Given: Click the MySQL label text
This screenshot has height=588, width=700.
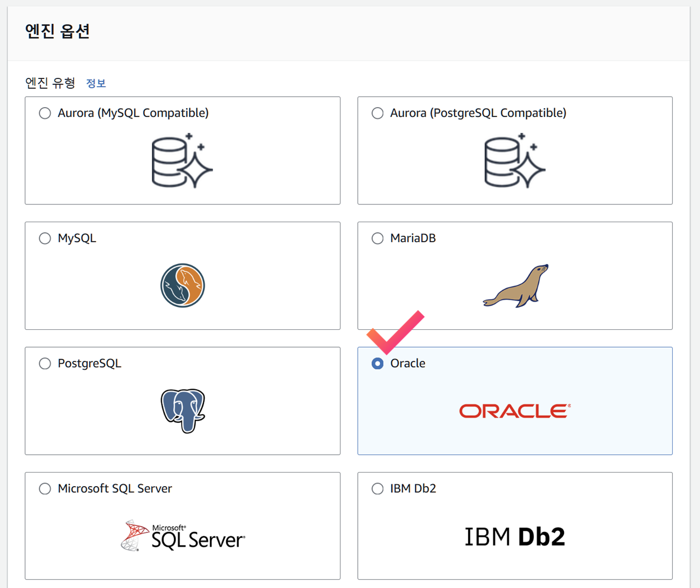Looking at the screenshot, I should point(77,238).
